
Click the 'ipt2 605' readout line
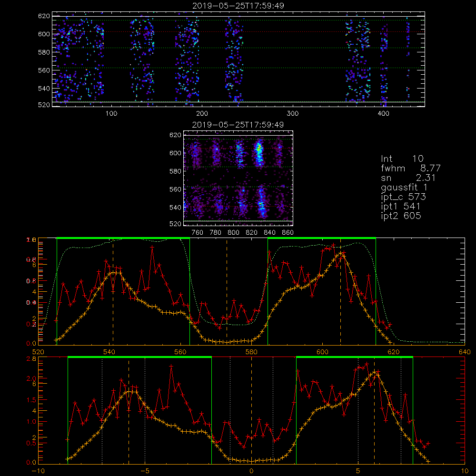(401, 216)
